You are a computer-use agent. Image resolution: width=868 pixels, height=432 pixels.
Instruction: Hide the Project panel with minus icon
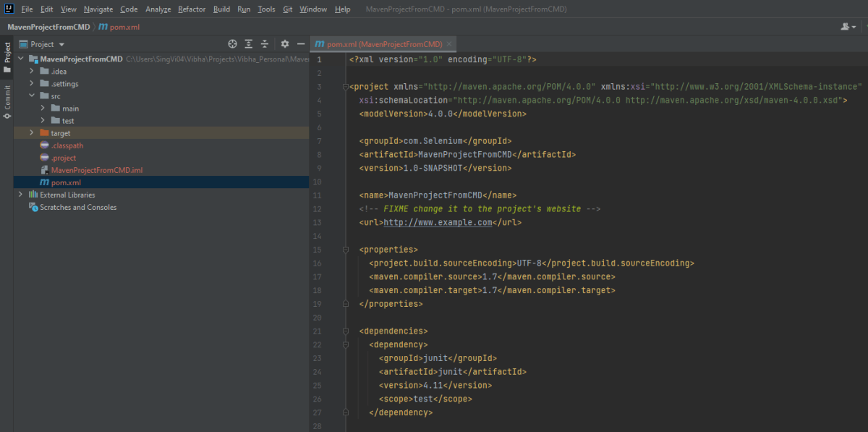[x=301, y=44]
